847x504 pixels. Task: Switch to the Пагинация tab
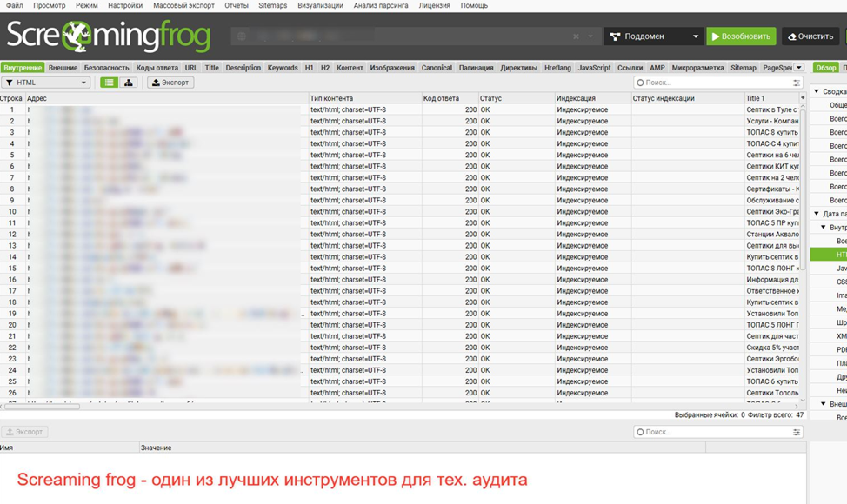(x=476, y=68)
